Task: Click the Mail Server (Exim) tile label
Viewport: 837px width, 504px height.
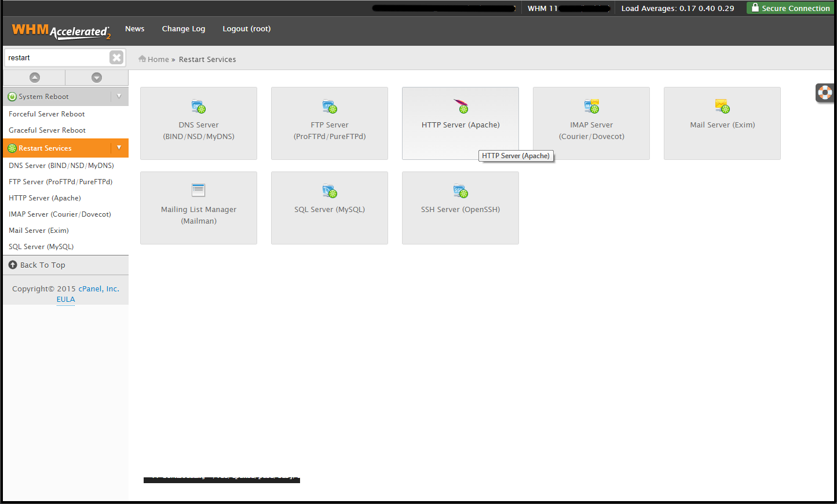Action: [x=722, y=125]
